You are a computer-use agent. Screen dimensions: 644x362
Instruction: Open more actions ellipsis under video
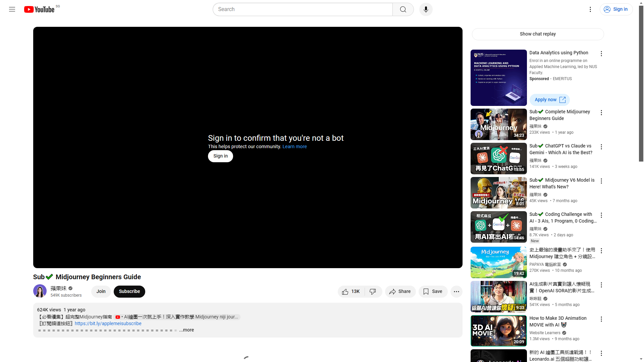point(456,292)
